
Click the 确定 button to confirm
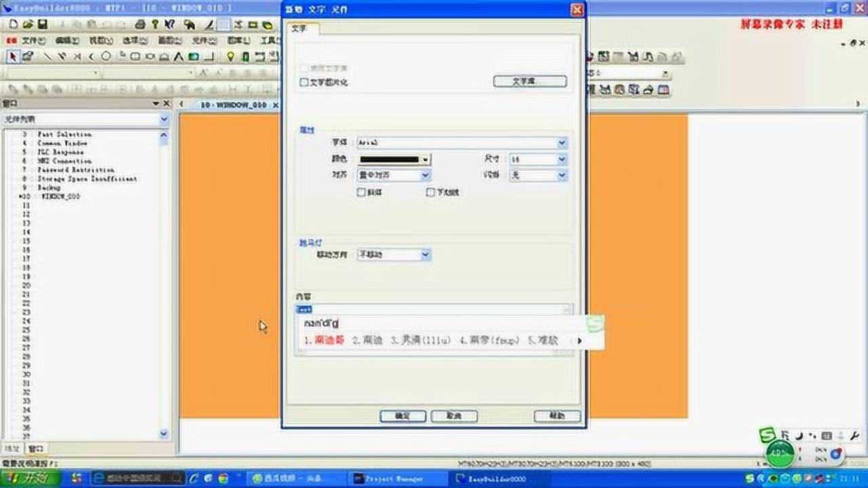(x=402, y=415)
